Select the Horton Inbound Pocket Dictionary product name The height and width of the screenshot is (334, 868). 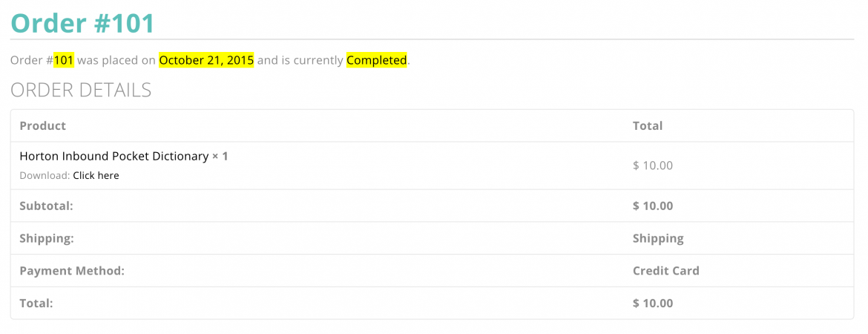[x=114, y=157]
